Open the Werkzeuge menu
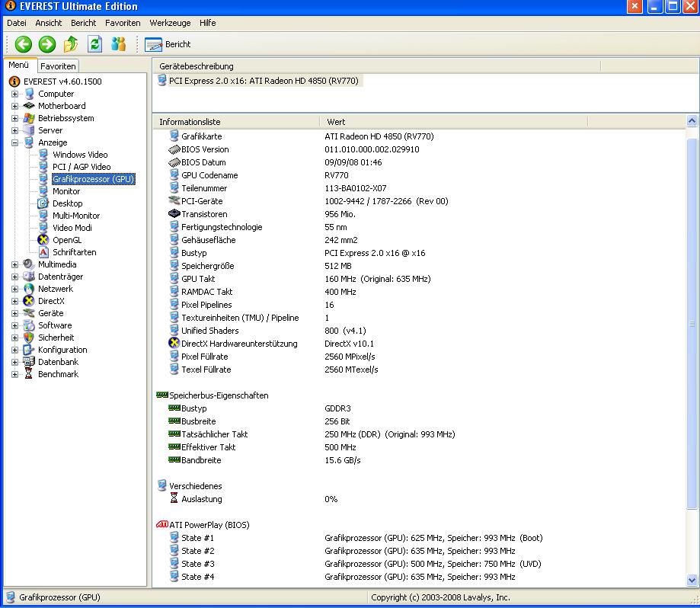700x608 pixels. coord(170,23)
